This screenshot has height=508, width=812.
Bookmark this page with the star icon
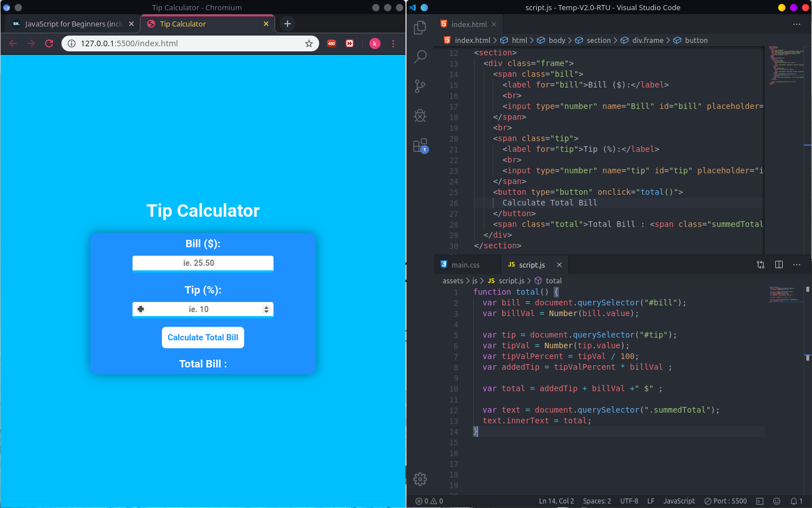309,43
